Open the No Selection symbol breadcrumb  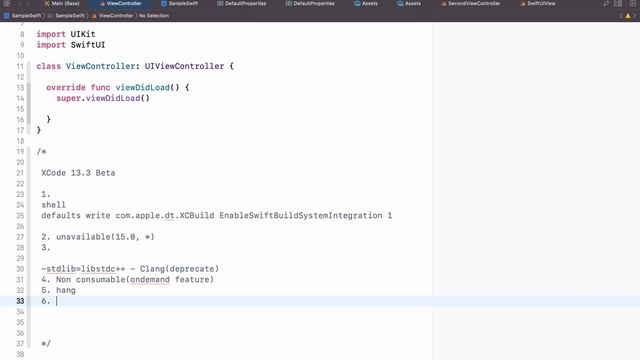pos(154,16)
